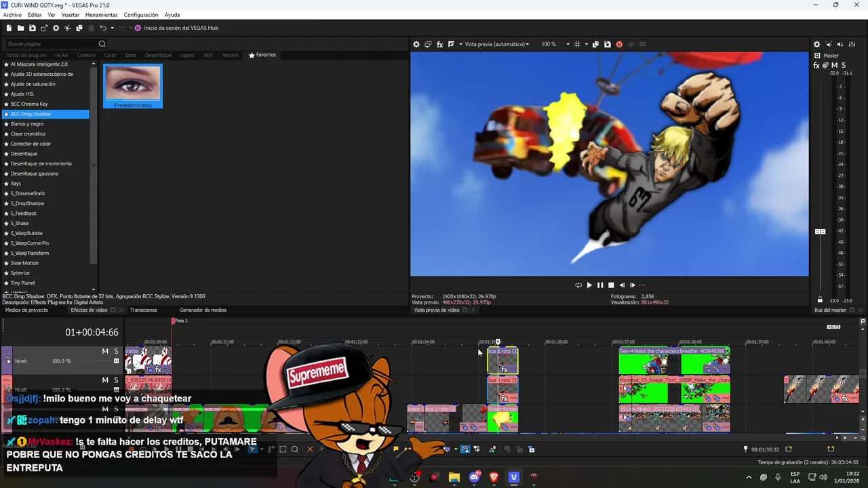Screen dimensions: 868x488
Task: Close the Vista previa de vídeo tab
Action: pos(474,310)
